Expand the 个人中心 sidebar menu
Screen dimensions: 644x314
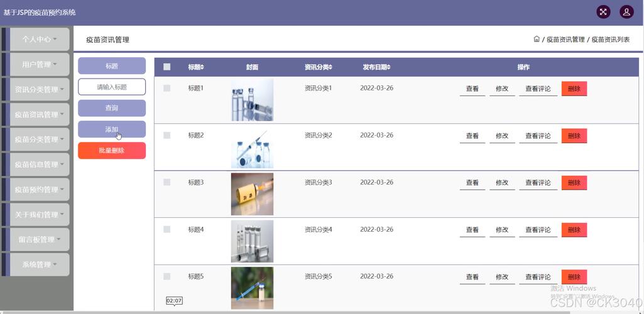(x=40, y=40)
